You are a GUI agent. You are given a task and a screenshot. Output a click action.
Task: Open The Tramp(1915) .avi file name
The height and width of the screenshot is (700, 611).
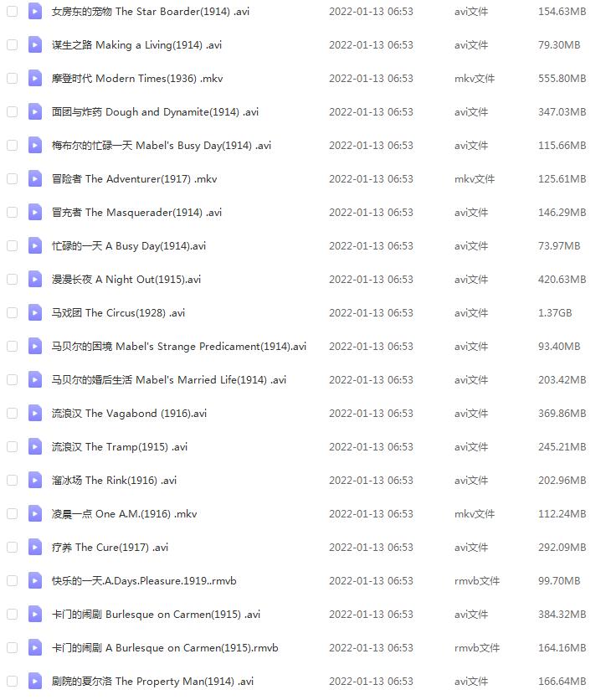coord(120,447)
